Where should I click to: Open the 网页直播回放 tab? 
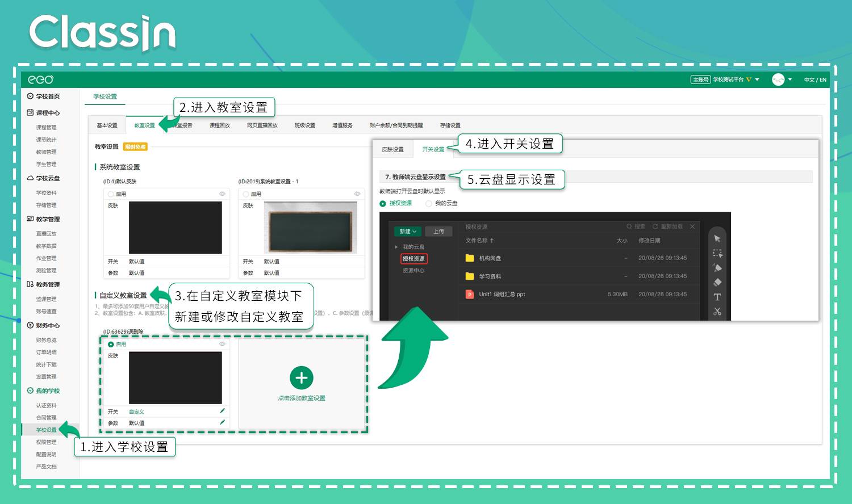coord(262,125)
